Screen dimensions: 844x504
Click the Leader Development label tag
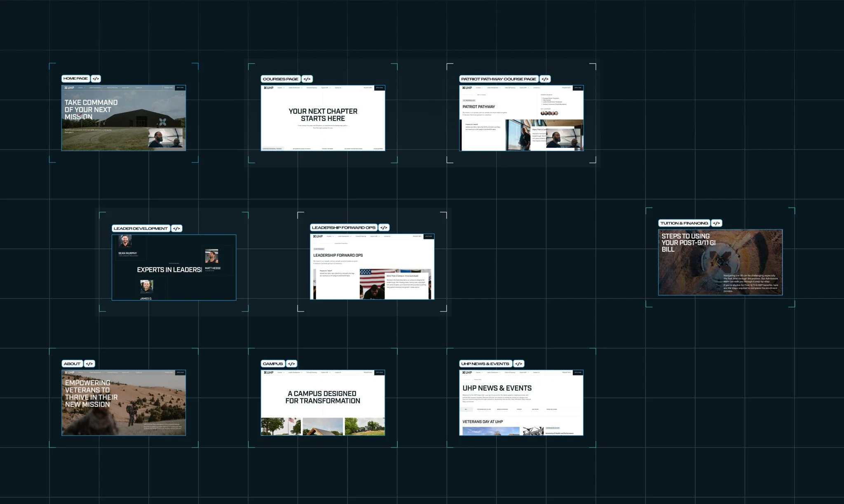click(x=141, y=228)
